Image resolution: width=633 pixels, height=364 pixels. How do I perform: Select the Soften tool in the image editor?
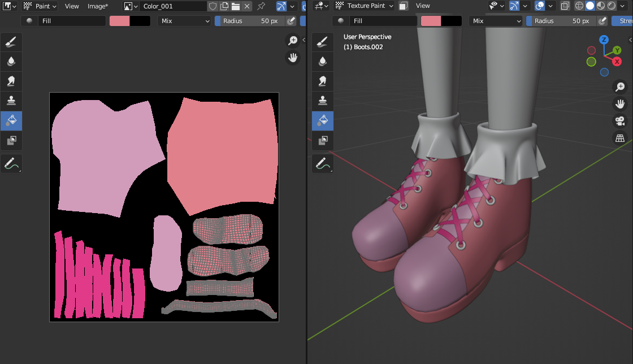(11, 62)
